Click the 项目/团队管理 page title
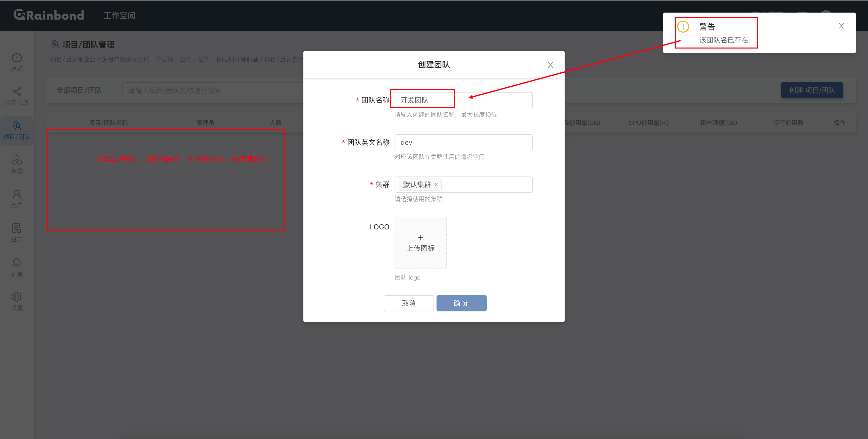Screen dimensions: 868x439 [x=88, y=45]
